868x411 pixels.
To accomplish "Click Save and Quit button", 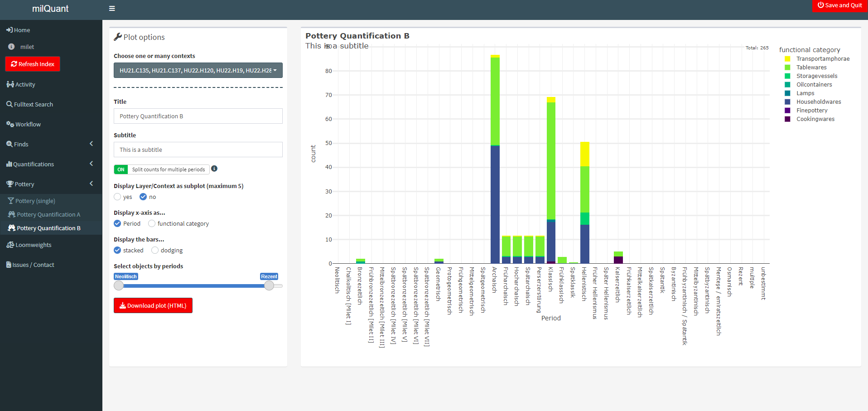I will (x=840, y=5).
